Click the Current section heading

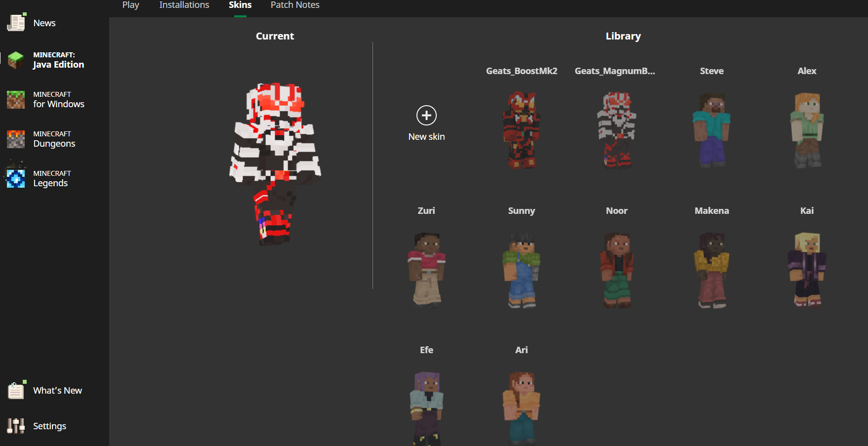275,36
